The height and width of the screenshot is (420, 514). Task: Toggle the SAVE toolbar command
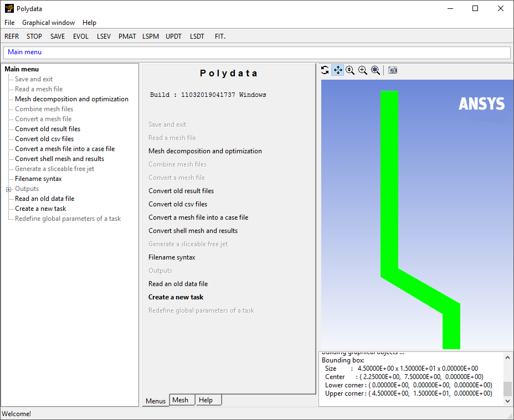click(x=57, y=36)
